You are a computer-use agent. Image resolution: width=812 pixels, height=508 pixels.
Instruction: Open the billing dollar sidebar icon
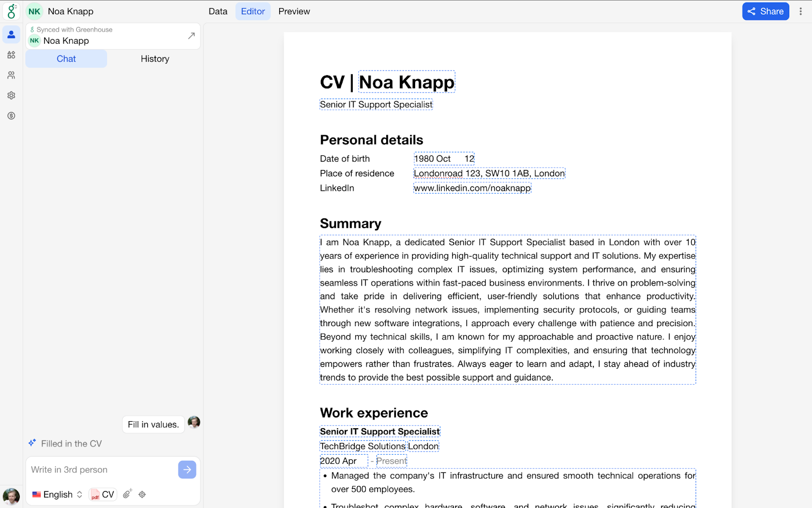click(11, 116)
